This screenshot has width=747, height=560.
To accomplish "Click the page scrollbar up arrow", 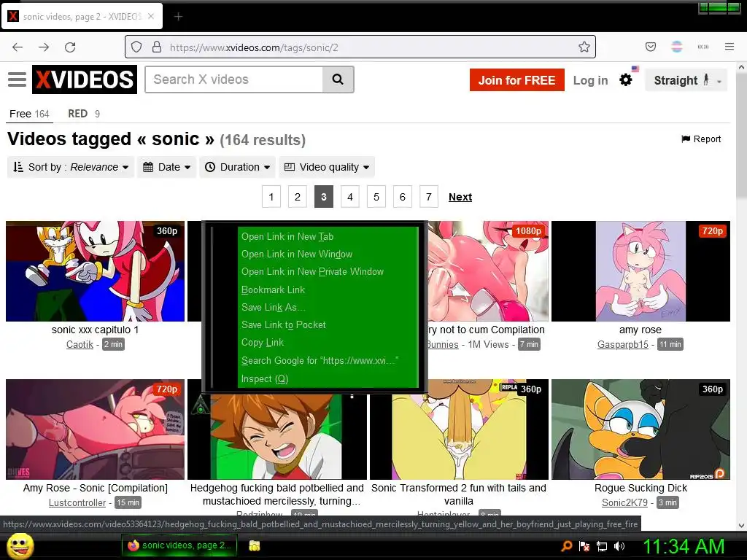I will 741,68.
